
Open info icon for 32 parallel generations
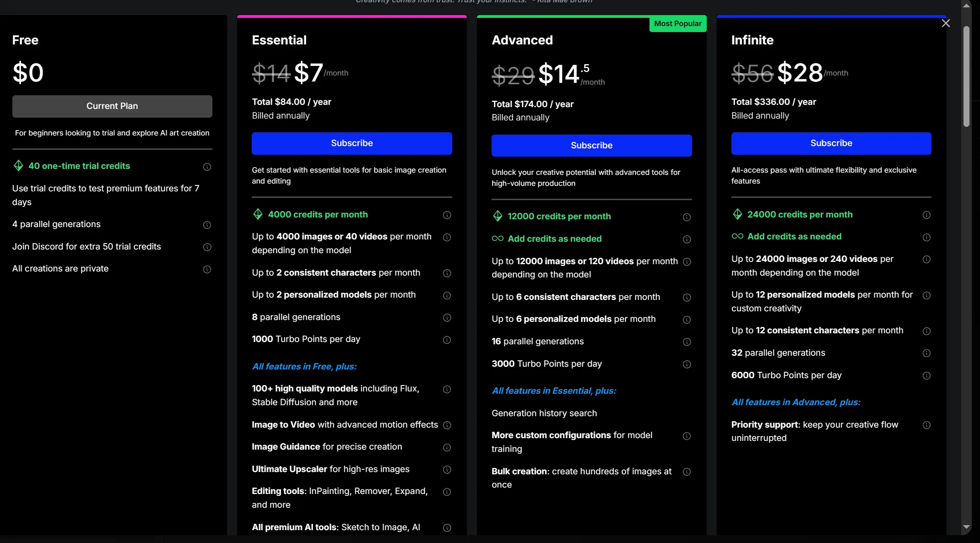click(x=926, y=353)
